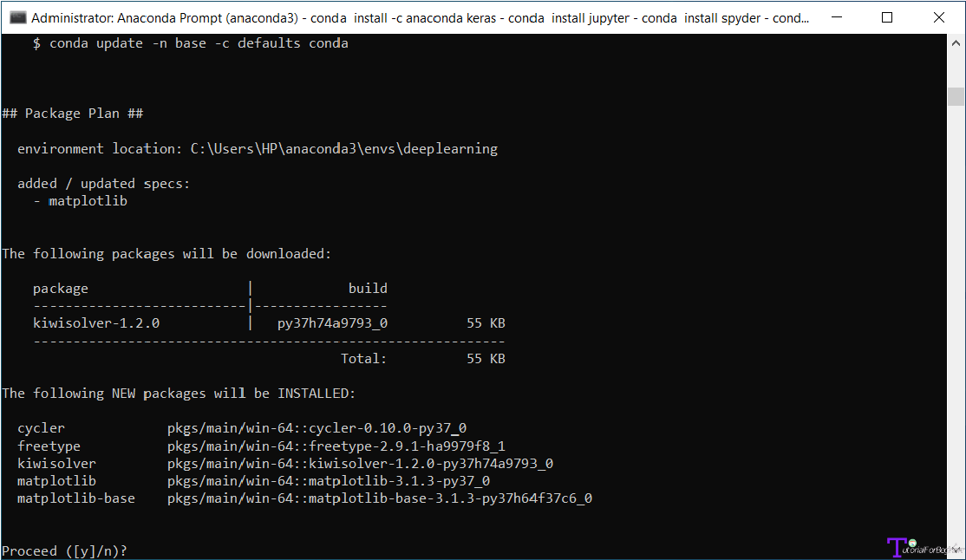Click the 'Total:' label

click(x=363, y=359)
